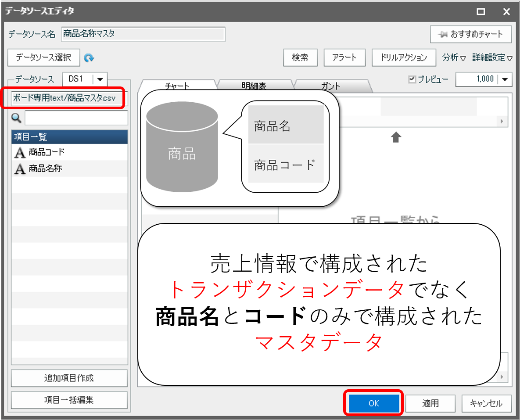Viewport: 520px width, 420px height.
Task: Switch to the チャート tab
Action: tap(177, 86)
